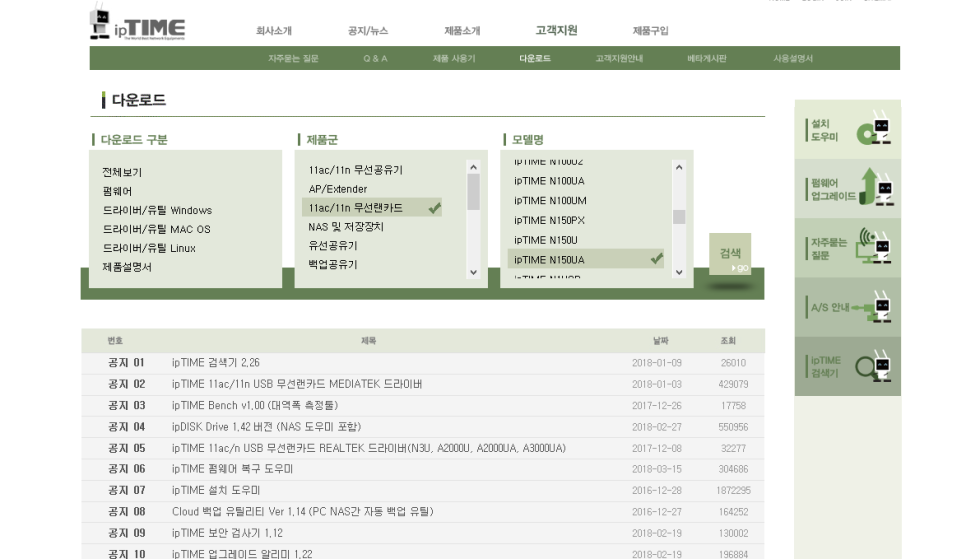Open notice ipDISK Drive 1.42 버전
The width and height of the screenshot is (966, 559).
266,426
